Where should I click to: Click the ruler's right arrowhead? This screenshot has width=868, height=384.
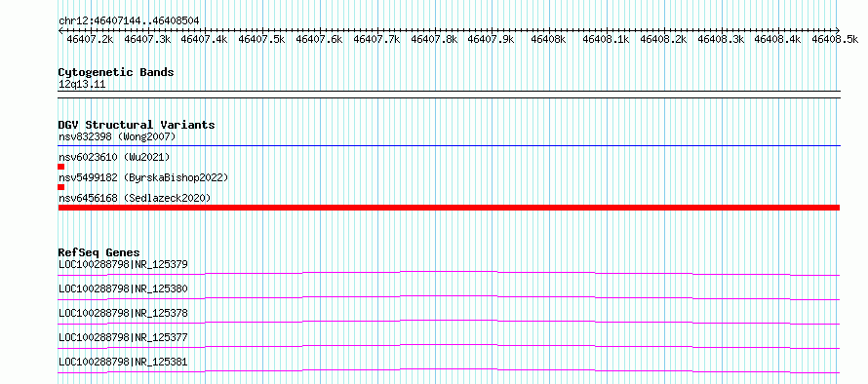838,30
